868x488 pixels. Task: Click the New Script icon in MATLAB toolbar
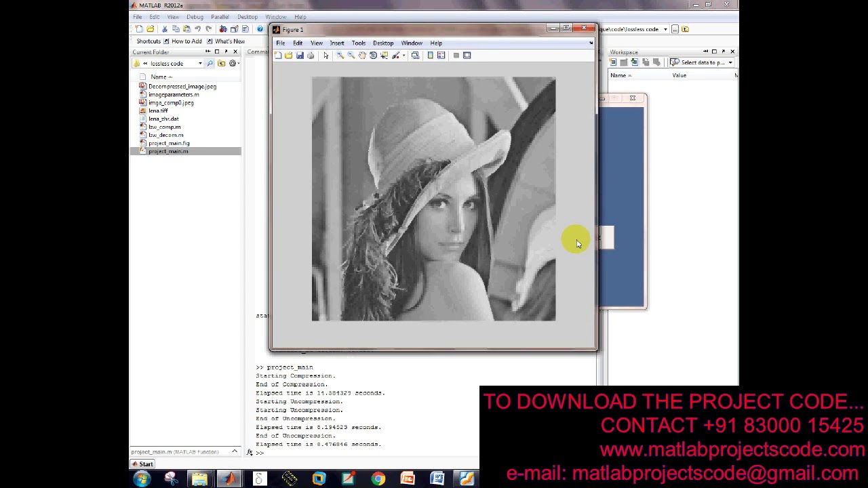139,28
